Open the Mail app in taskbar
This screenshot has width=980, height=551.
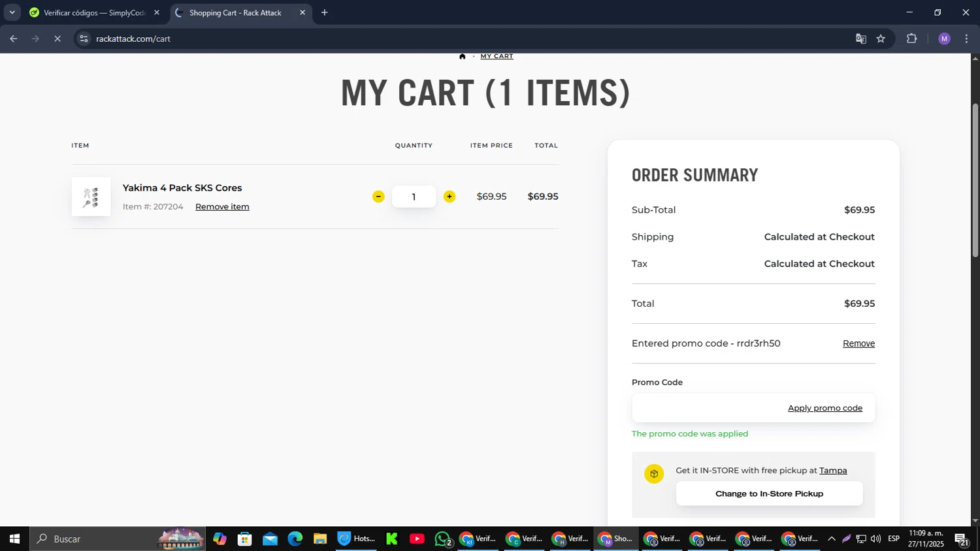click(x=270, y=539)
